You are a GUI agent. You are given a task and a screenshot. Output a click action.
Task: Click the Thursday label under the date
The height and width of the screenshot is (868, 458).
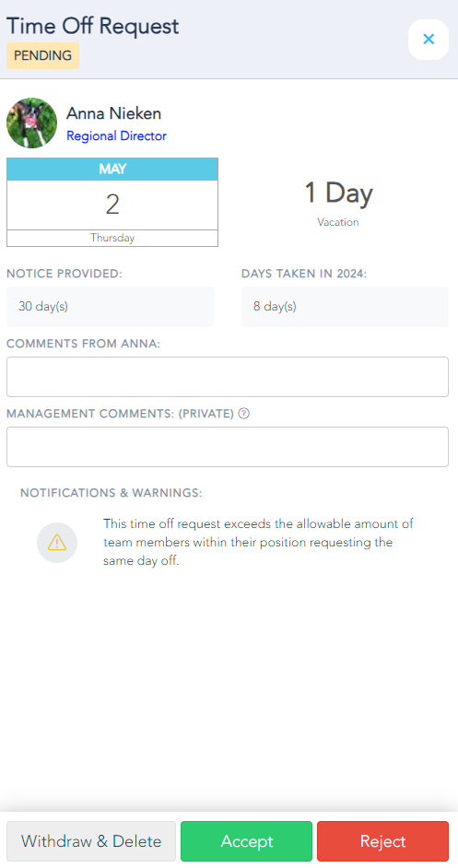[x=112, y=238]
